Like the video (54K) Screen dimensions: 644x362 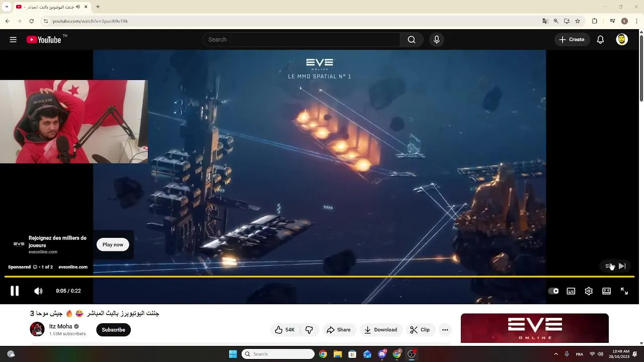[285, 330]
